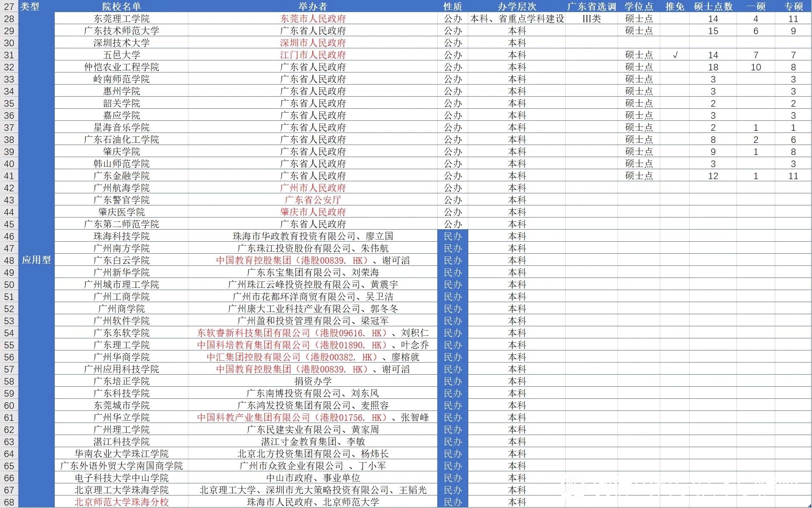Click the 珠海市人民政府、北京师范大学 cell

[313, 502]
